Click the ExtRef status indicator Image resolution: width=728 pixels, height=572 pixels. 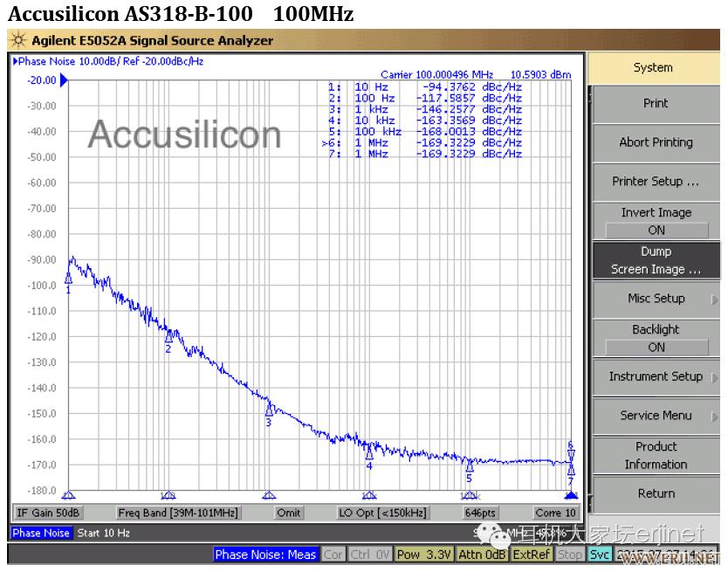click(531, 555)
